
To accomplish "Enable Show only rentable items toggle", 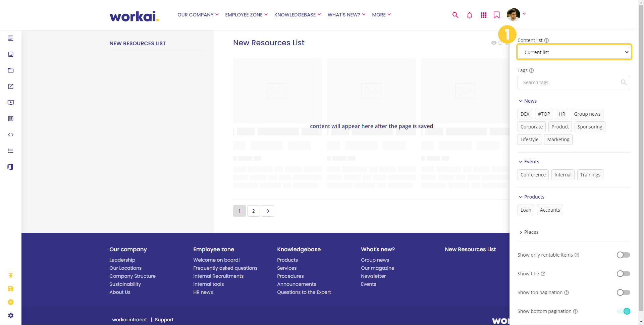I will [x=623, y=255].
